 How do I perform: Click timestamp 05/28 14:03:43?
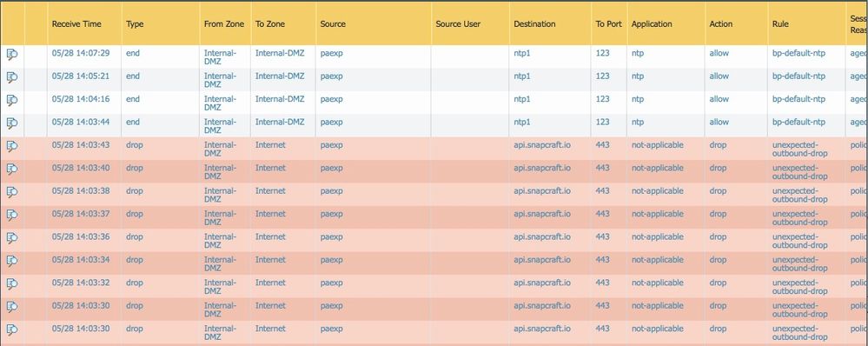(81, 145)
